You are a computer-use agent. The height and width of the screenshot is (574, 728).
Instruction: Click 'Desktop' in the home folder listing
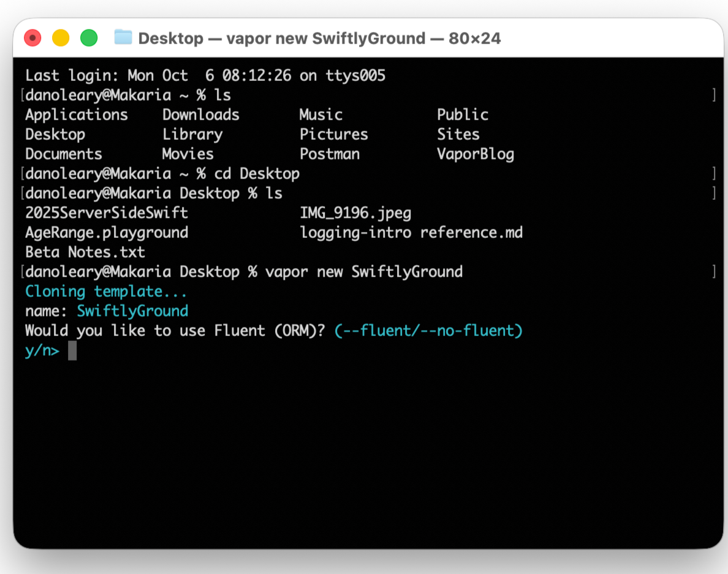[55, 134]
